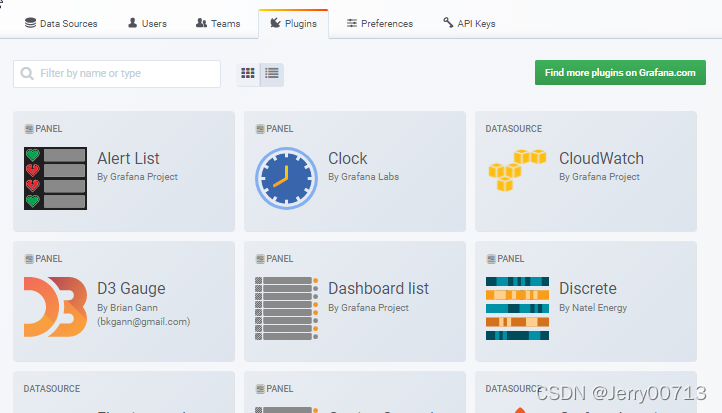The height and width of the screenshot is (413, 722).
Task: Click the API Keys key icon
Action: tap(448, 23)
